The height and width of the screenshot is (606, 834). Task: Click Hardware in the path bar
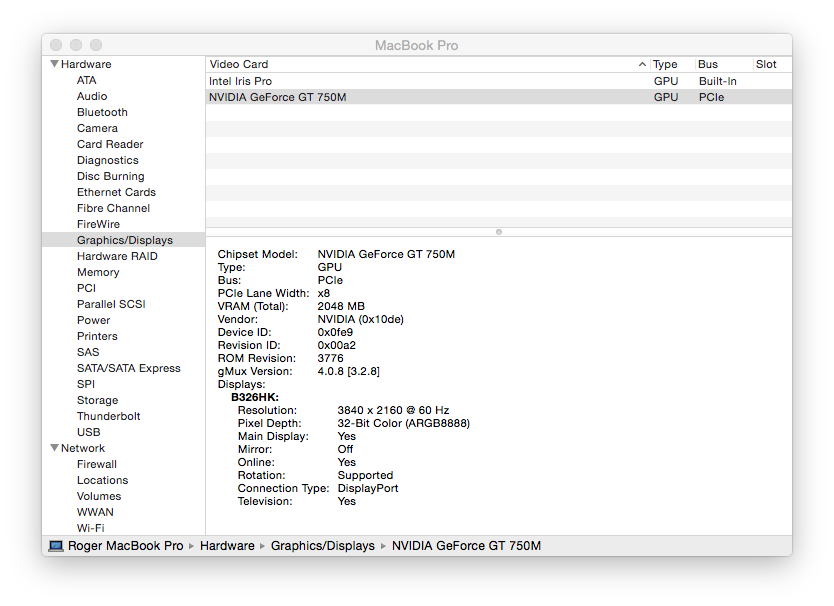tap(227, 546)
